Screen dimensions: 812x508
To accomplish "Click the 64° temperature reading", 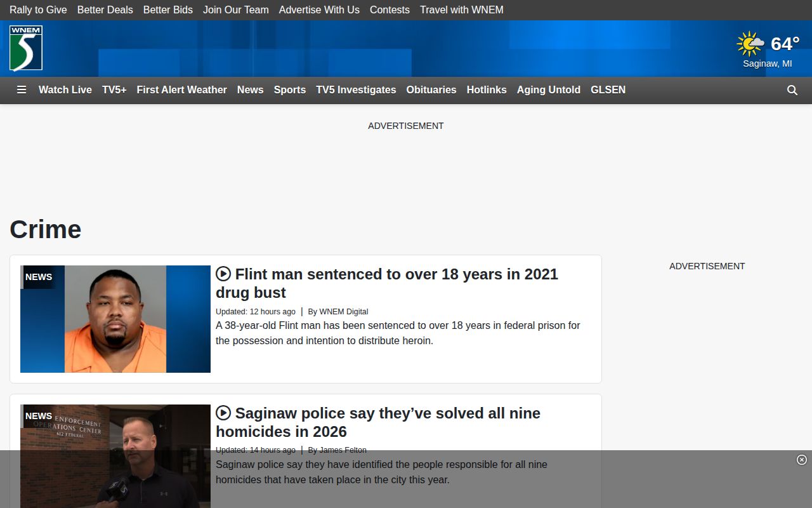I will (785, 43).
